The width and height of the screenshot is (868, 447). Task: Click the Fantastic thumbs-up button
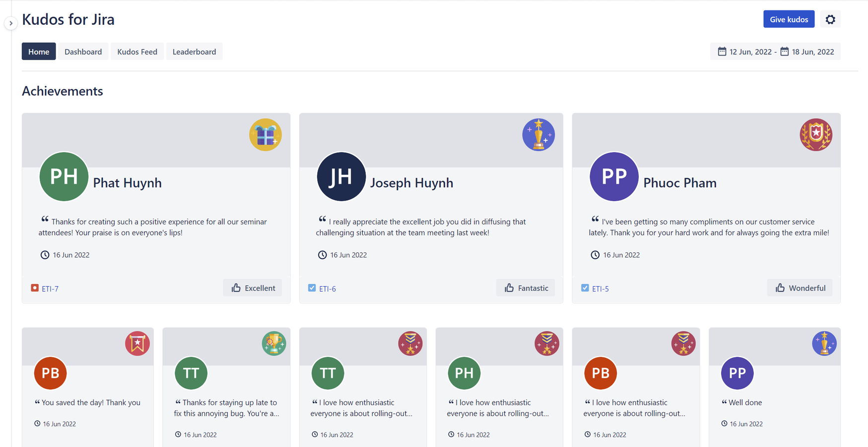tap(526, 288)
